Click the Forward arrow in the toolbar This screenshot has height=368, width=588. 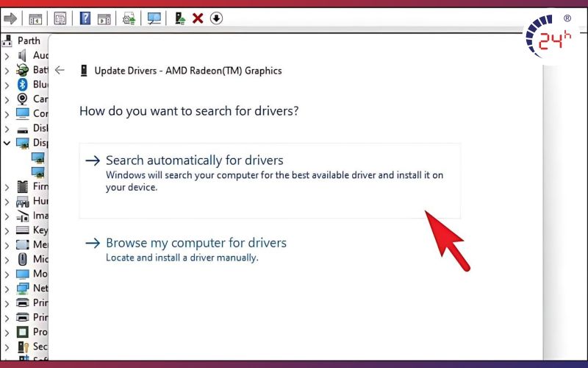click(x=10, y=18)
